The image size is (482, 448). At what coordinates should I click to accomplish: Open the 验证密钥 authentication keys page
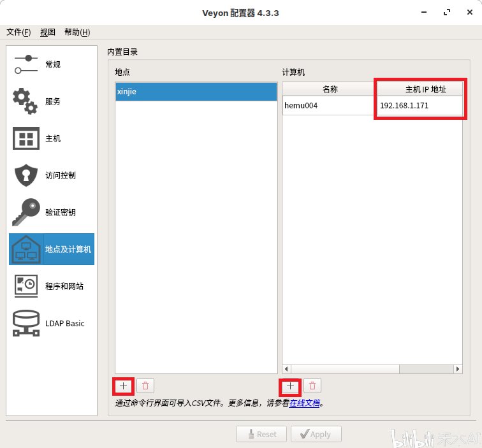[52, 212]
